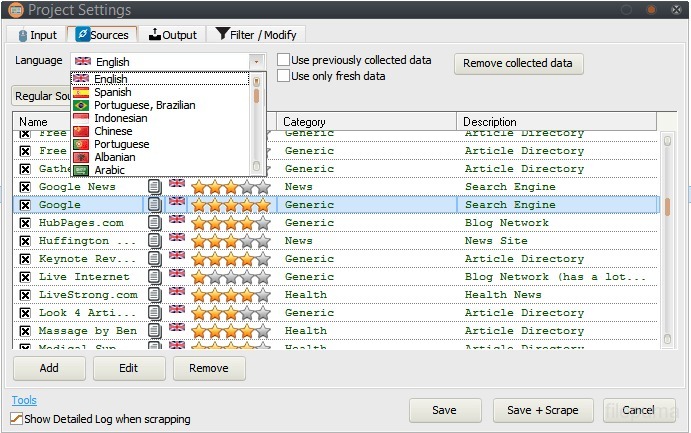Open the Filter / Modify tab
691x433 pixels.
pos(255,35)
